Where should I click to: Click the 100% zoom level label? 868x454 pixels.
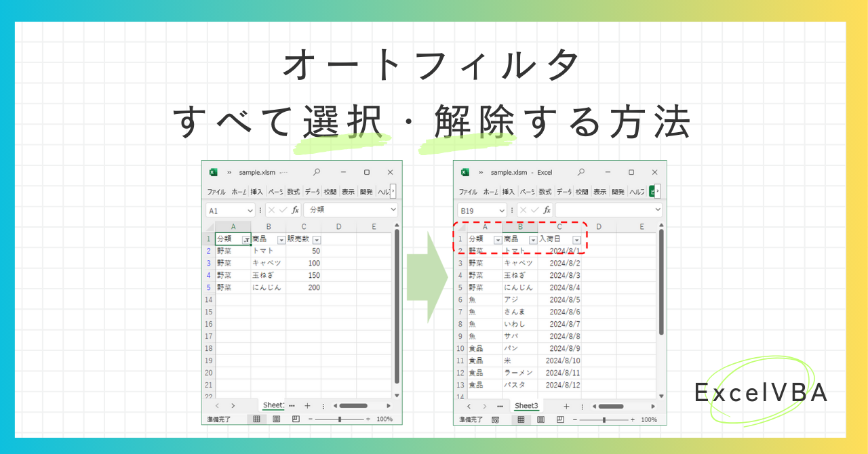tap(649, 419)
